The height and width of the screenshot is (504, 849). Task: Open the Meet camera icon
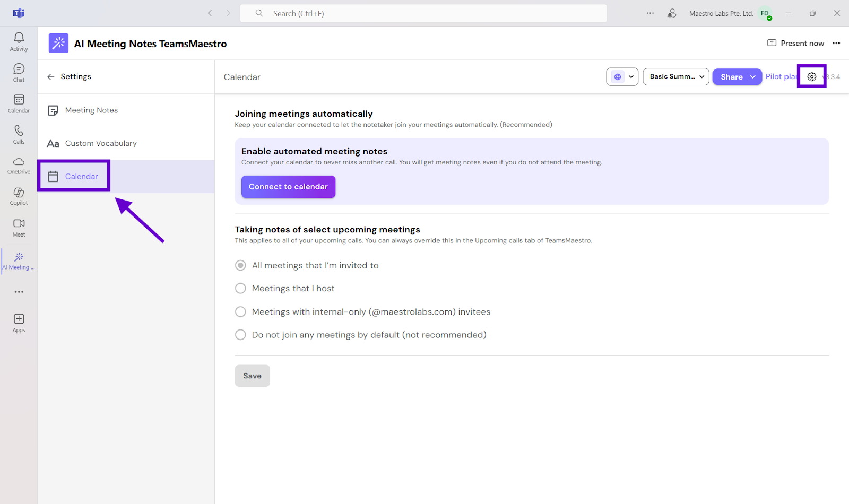tap(19, 227)
